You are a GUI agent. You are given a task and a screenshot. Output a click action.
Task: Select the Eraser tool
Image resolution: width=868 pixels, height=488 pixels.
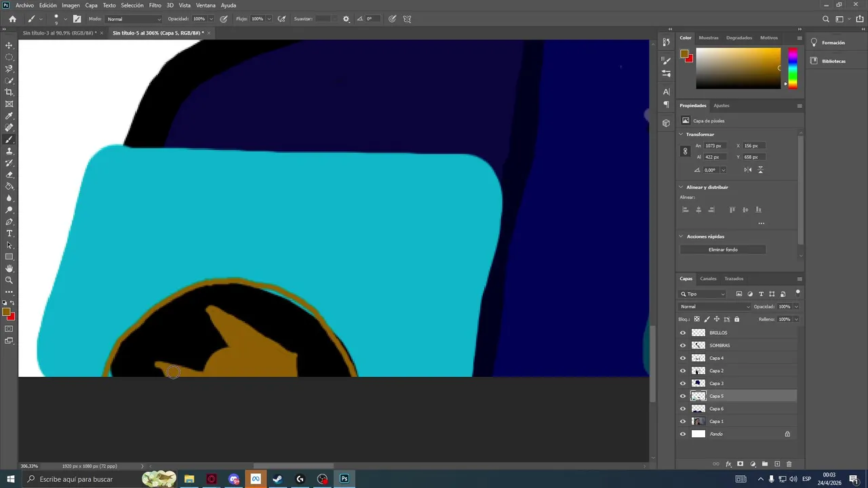tap(9, 175)
